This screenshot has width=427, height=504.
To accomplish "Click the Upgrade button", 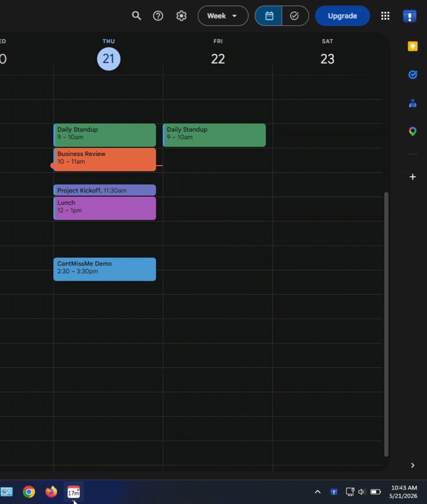I will 342,16.
